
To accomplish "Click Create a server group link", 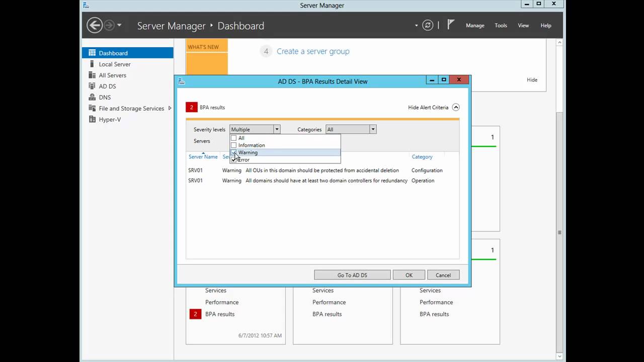I will coord(313,51).
